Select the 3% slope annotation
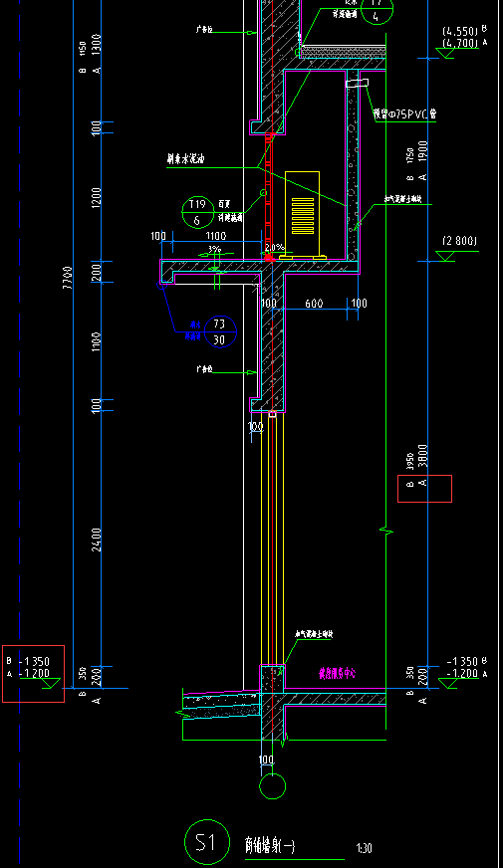503x868 pixels. 214,249
